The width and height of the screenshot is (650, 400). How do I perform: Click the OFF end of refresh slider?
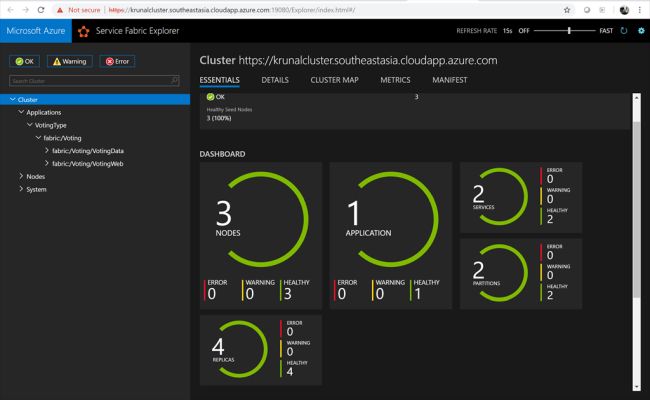tap(524, 31)
